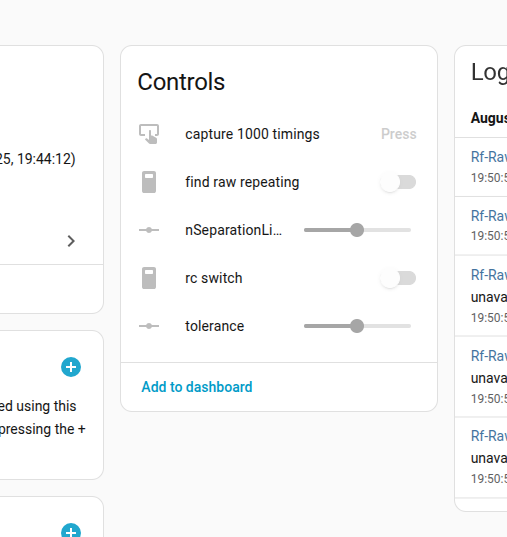This screenshot has height=537, width=507.
Task: Toggle the find raw repeating switch
Action: click(398, 182)
